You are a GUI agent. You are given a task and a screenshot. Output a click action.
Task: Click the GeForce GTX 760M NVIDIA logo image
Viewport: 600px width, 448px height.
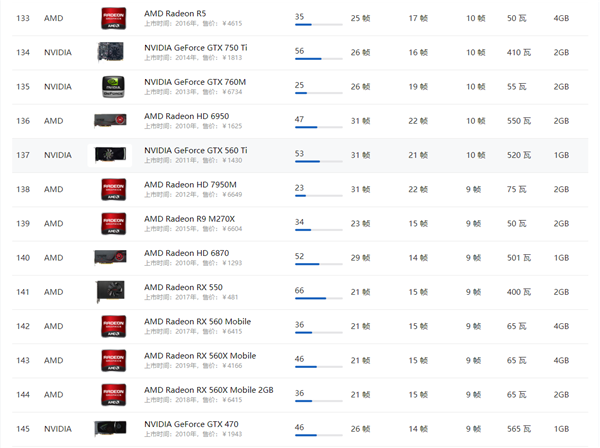click(x=113, y=86)
